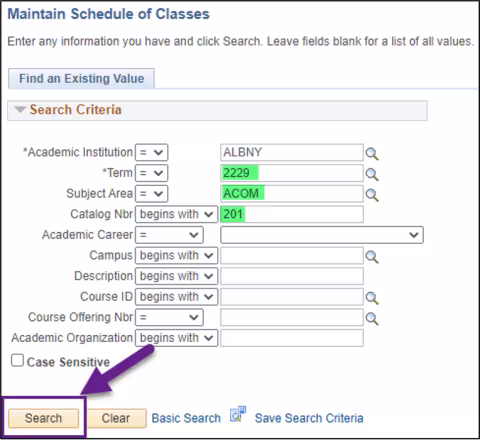The height and width of the screenshot is (440, 480).
Task: Open the Academic Career value dropdown
Action: click(322, 235)
